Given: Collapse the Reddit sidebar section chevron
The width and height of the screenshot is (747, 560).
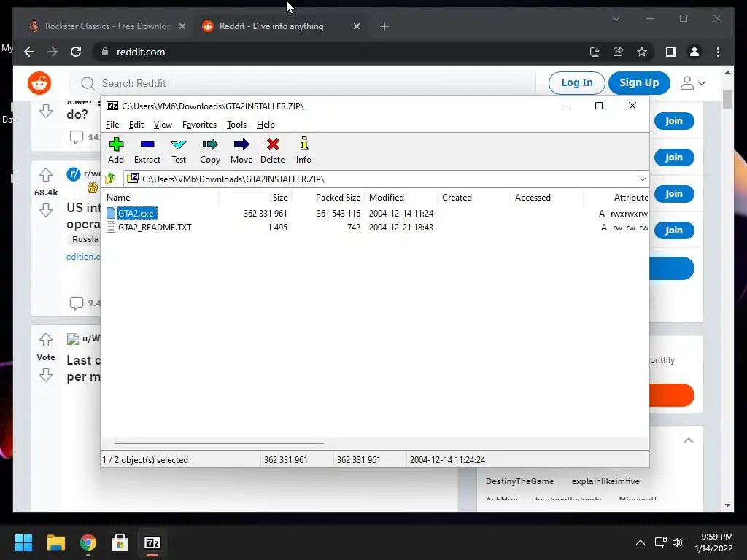Looking at the screenshot, I should tap(689, 440).
